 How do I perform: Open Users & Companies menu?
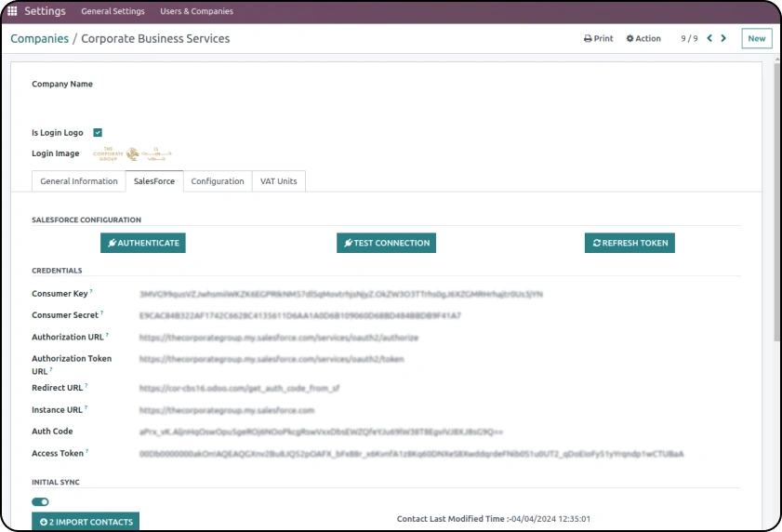[196, 11]
